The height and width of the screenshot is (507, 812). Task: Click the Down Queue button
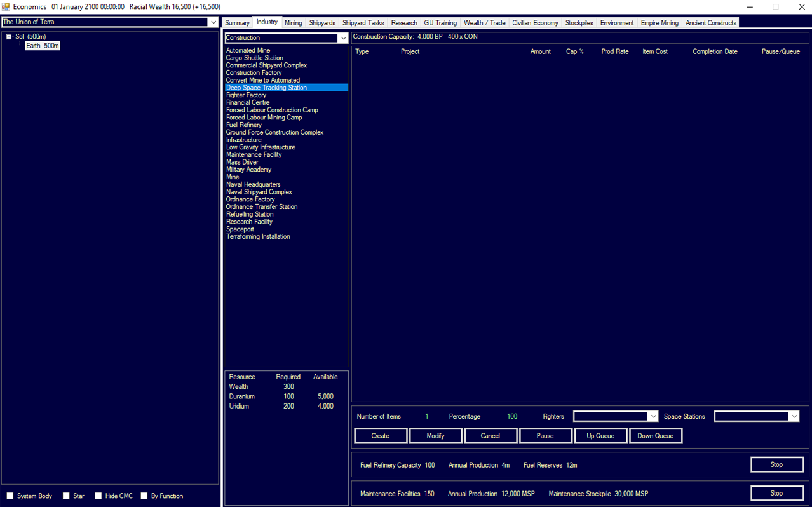656,436
